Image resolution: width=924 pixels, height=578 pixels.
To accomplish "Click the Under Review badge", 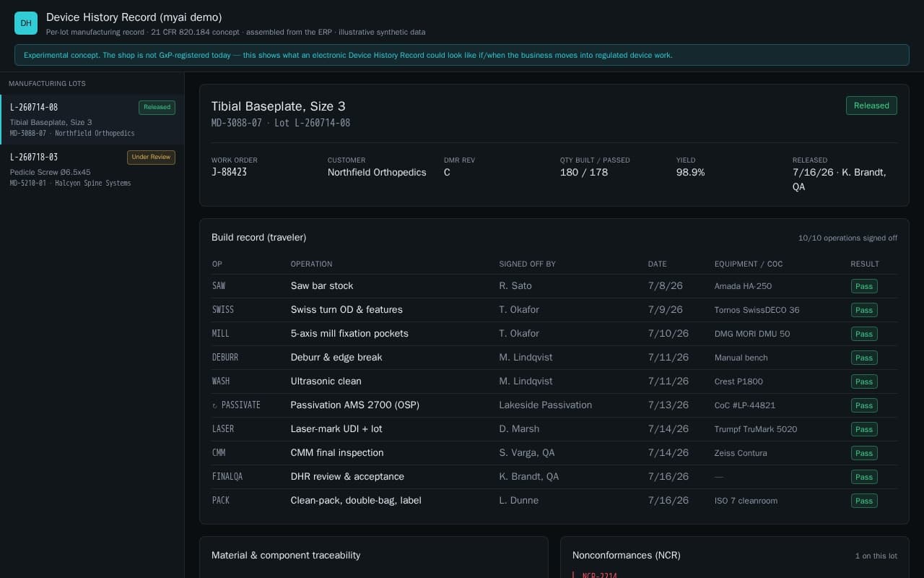I will point(151,157).
